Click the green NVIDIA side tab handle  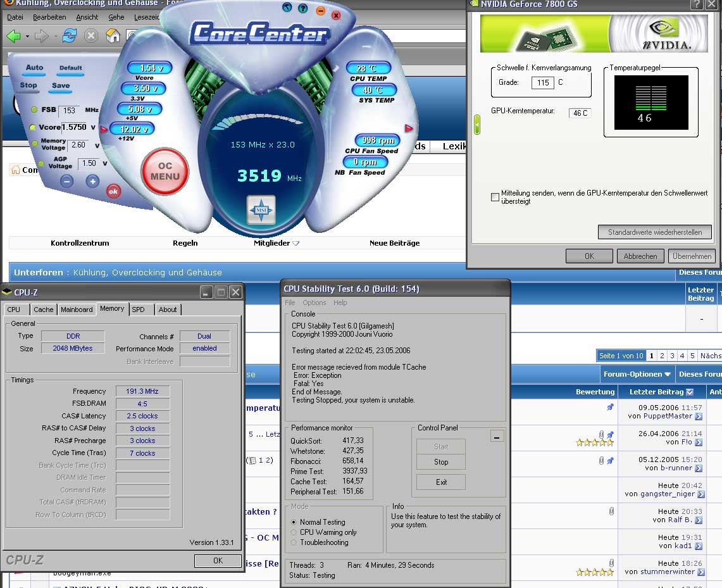click(477, 124)
